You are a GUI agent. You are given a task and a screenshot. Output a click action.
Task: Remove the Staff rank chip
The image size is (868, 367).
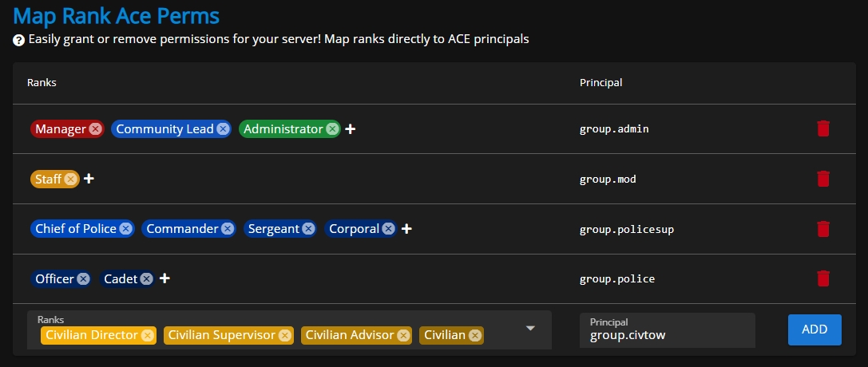coord(70,180)
